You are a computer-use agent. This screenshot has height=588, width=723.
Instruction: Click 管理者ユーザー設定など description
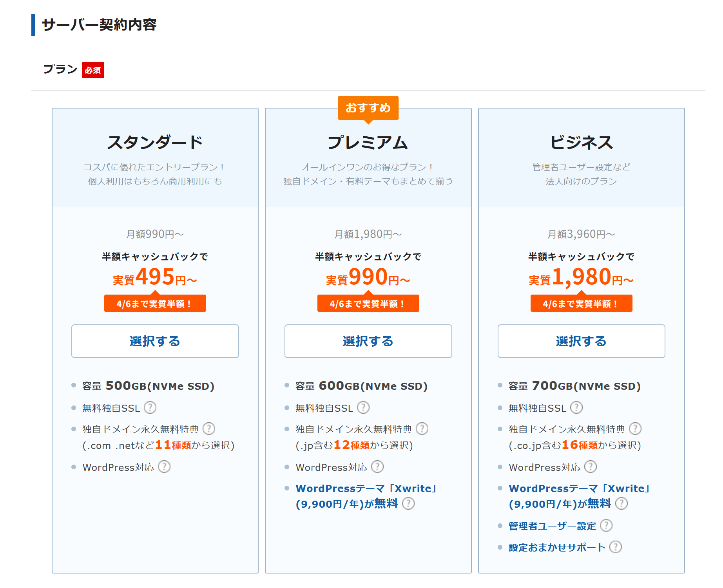[x=582, y=167]
